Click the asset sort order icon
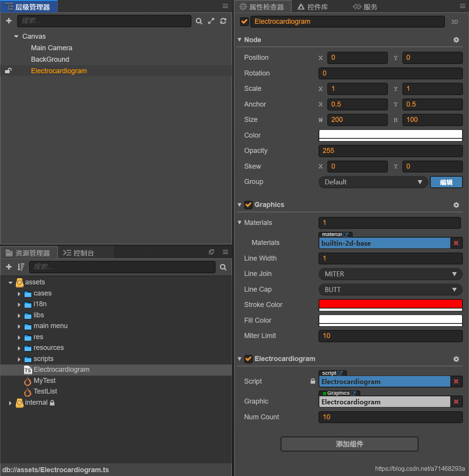The width and height of the screenshot is (469, 476). point(21,267)
